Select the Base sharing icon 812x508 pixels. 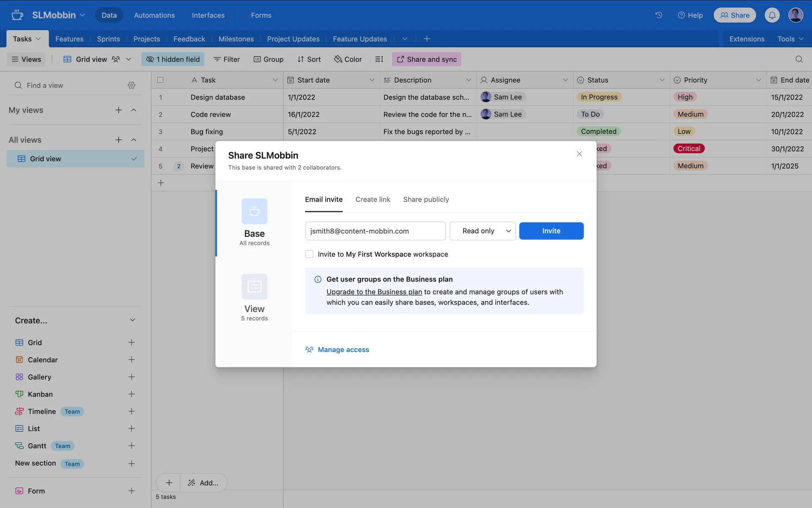click(254, 211)
